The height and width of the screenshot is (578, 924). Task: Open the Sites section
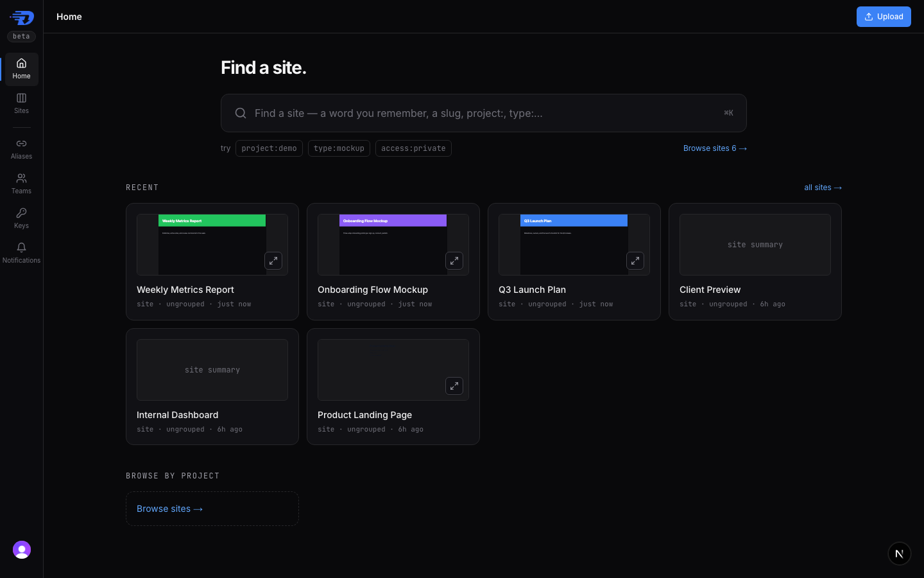click(x=21, y=103)
